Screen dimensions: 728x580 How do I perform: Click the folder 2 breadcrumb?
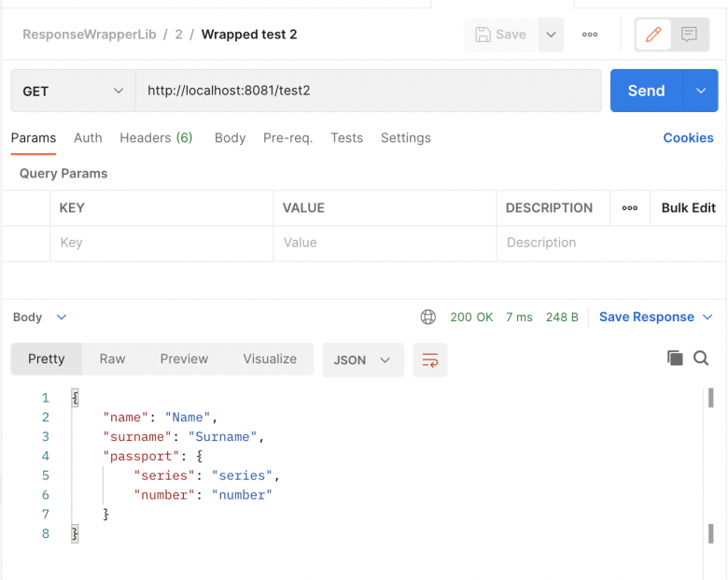178,35
